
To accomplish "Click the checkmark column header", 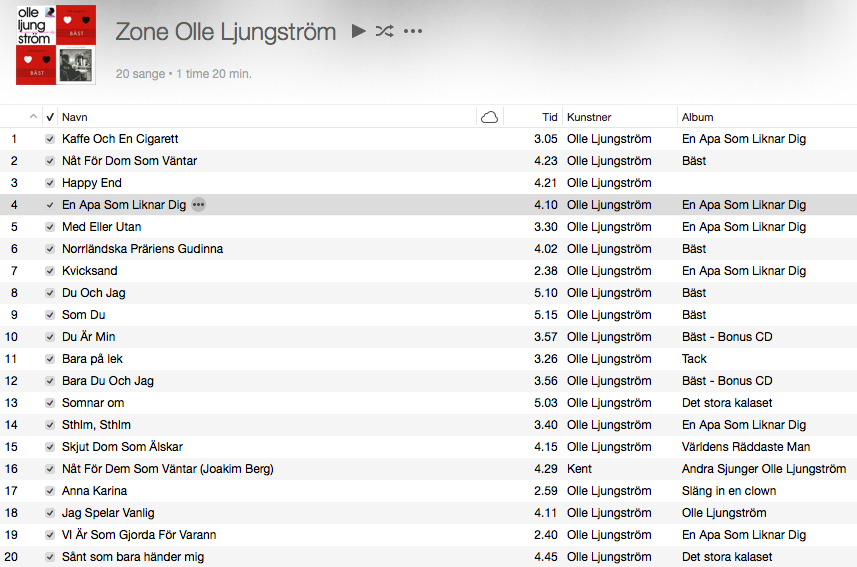I will tap(50, 117).
